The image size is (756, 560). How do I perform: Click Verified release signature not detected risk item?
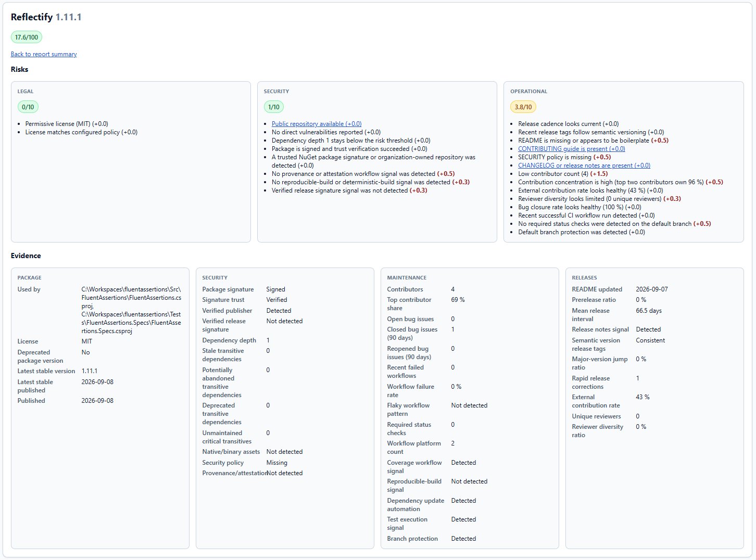click(349, 190)
